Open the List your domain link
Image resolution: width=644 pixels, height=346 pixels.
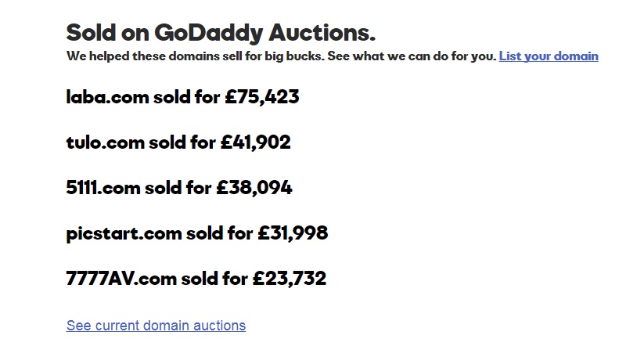tap(549, 56)
